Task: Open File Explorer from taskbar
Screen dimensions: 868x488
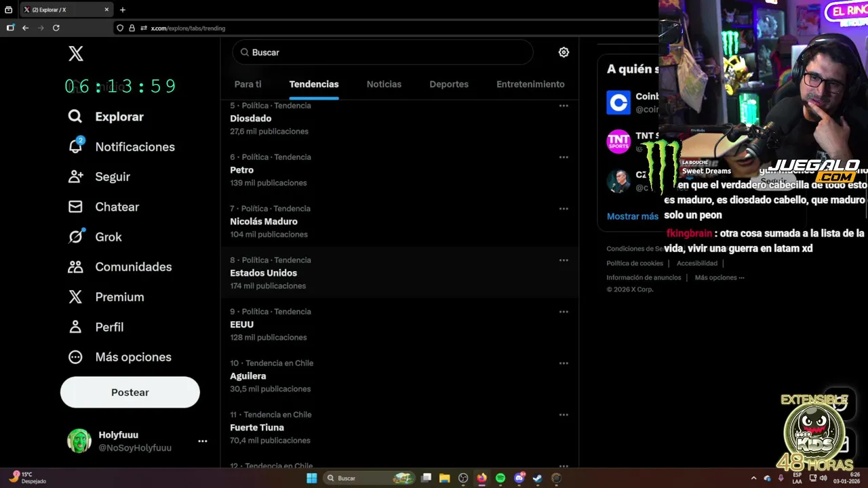Action: coord(444,478)
